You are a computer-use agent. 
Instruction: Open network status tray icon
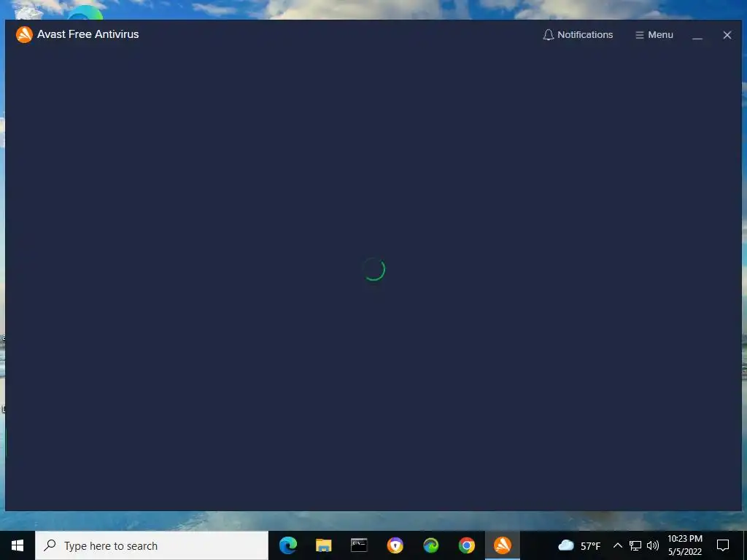tap(635, 545)
